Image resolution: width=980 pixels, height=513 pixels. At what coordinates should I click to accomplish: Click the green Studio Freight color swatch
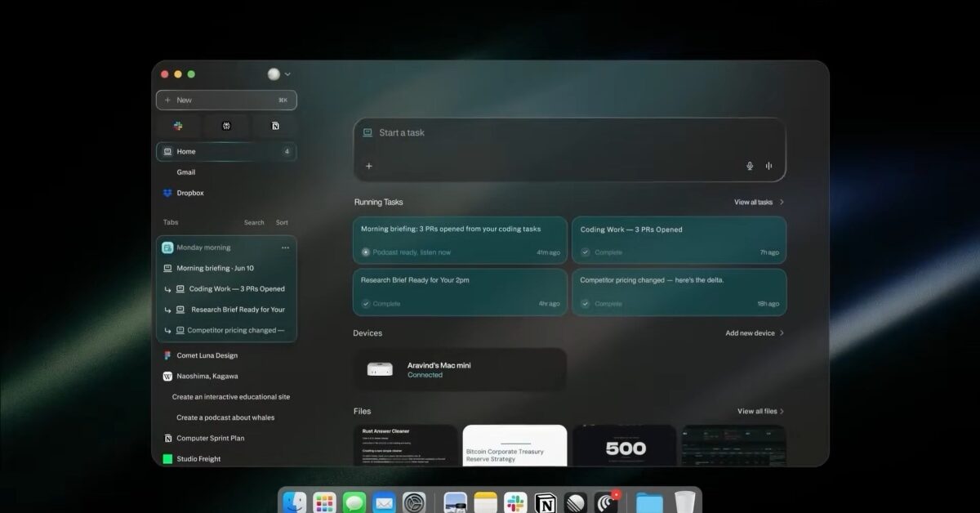point(167,458)
